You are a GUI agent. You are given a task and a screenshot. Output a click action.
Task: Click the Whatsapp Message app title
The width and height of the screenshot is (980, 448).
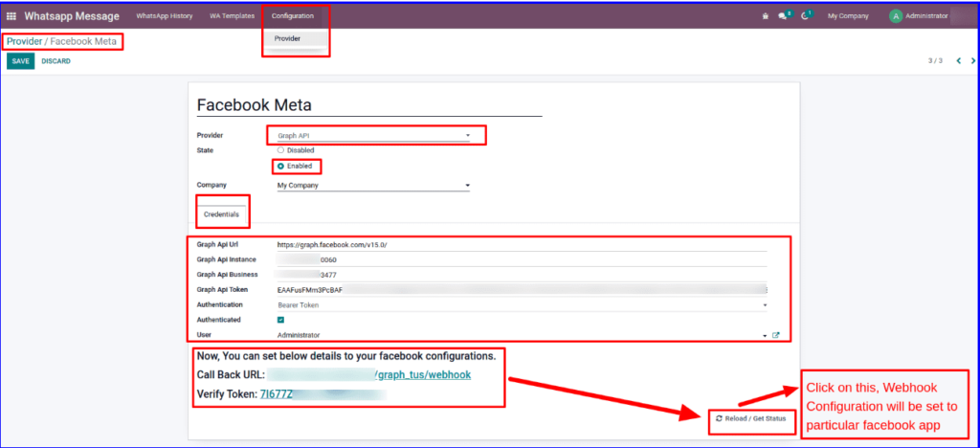[72, 16]
